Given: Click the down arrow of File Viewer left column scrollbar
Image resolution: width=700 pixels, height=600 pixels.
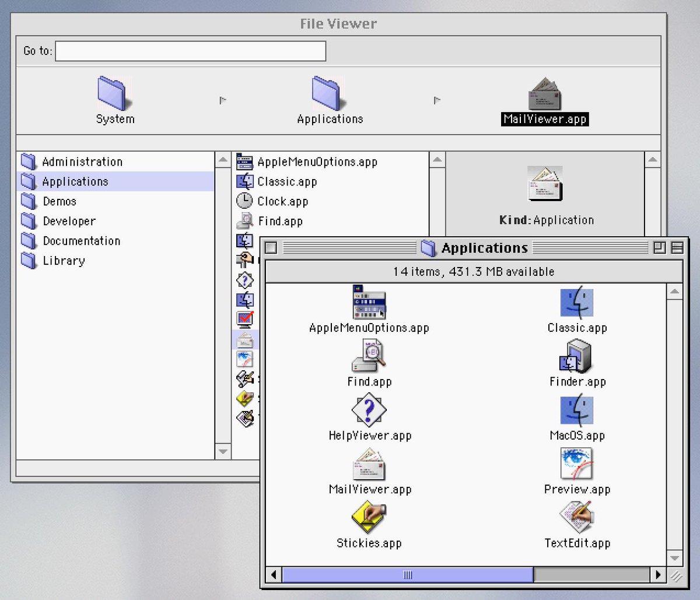Looking at the screenshot, I should [223, 451].
